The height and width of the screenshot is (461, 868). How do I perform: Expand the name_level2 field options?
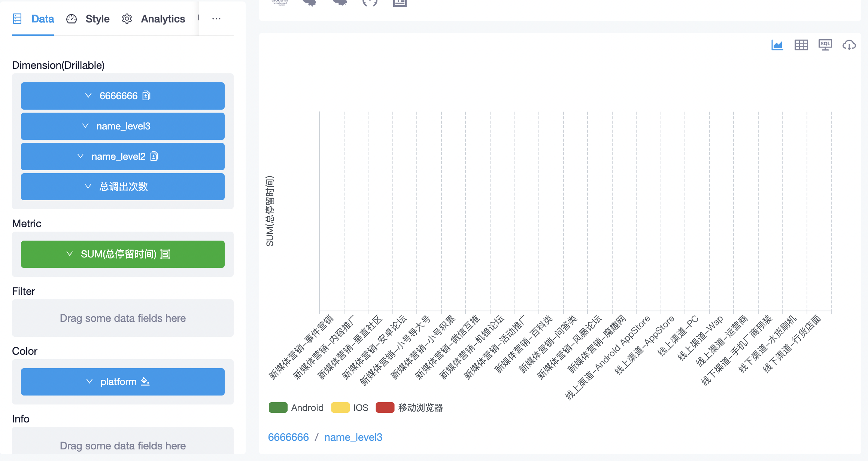point(80,156)
